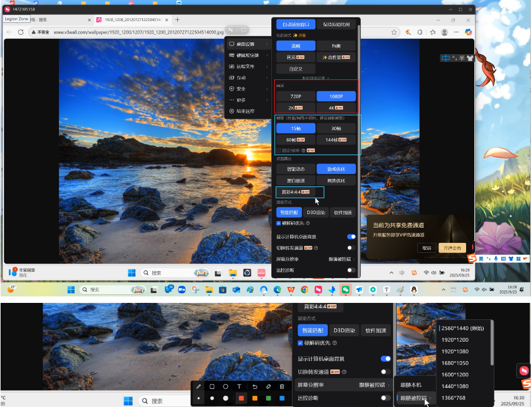The height and width of the screenshot is (407, 532).
Task: Select the pencil annotation tool
Action: [198, 386]
